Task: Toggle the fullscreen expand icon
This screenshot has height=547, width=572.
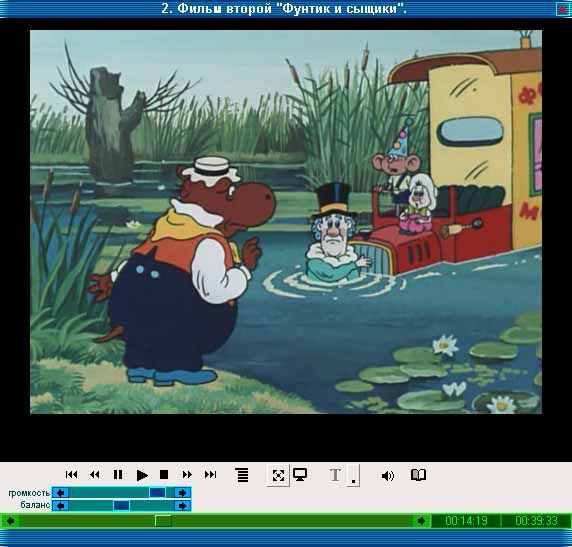Action: [278, 475]
